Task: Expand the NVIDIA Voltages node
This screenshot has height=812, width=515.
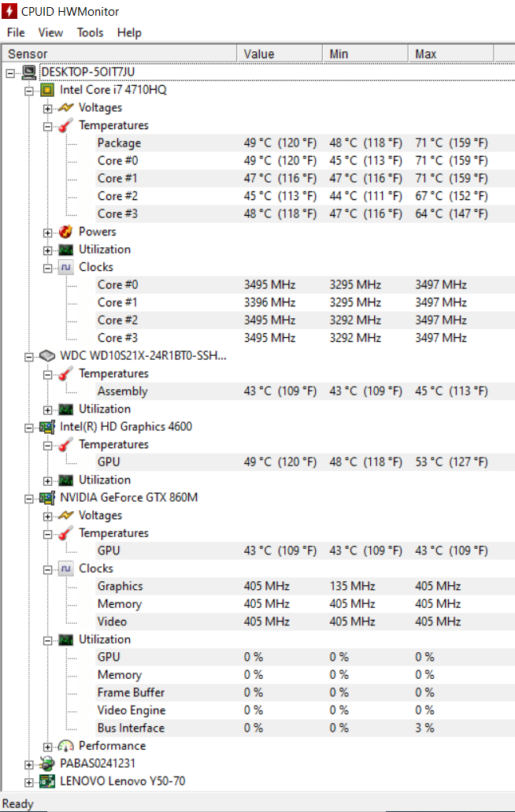Action: [47, 517]
